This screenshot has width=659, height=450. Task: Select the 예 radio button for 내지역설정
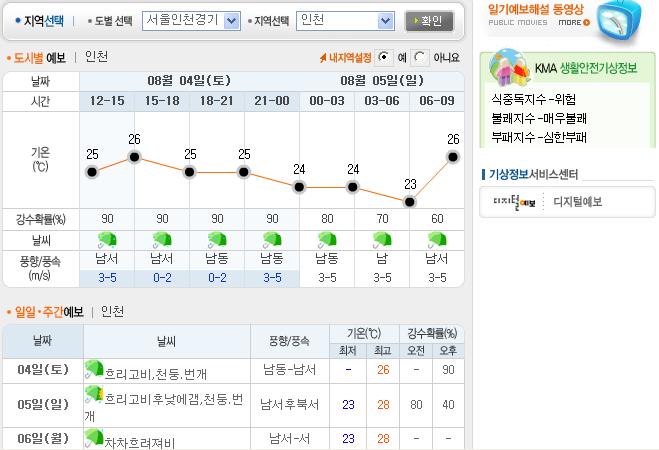pos(384,57)
